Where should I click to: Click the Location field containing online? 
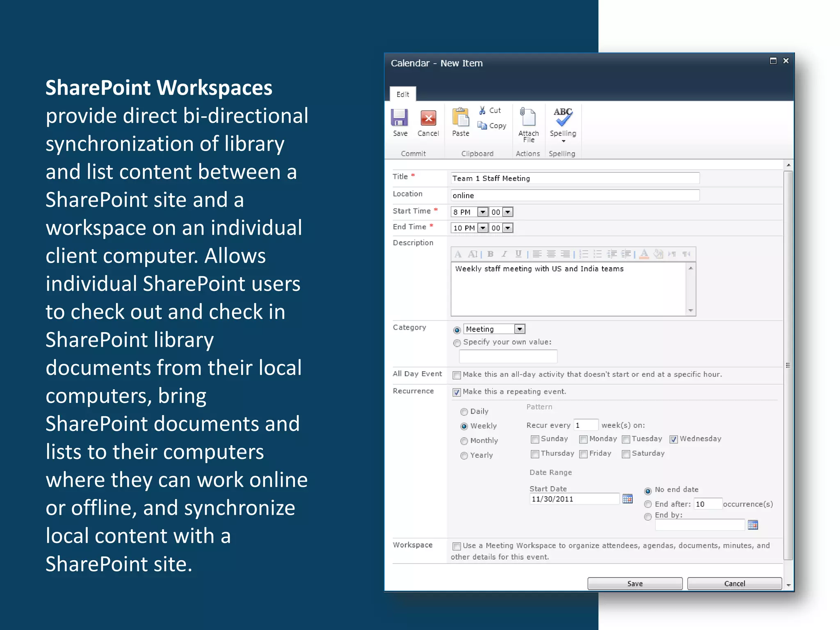(x=575, y=196)
